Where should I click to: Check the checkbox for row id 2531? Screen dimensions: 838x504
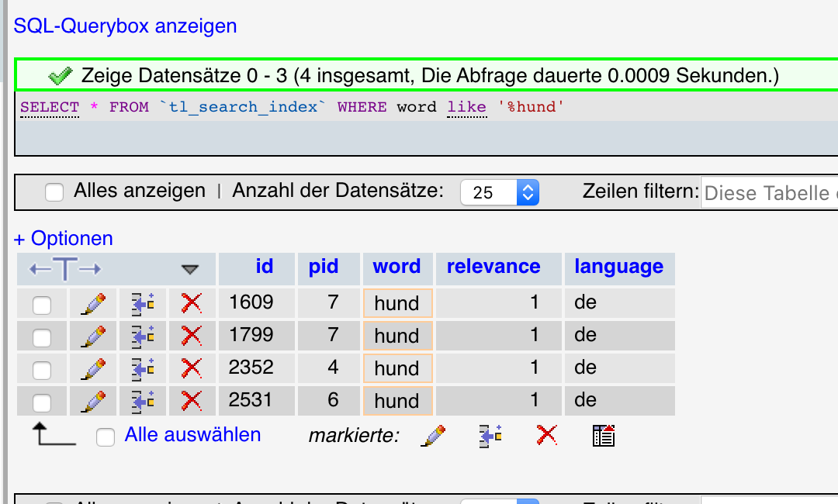point(41,400)
